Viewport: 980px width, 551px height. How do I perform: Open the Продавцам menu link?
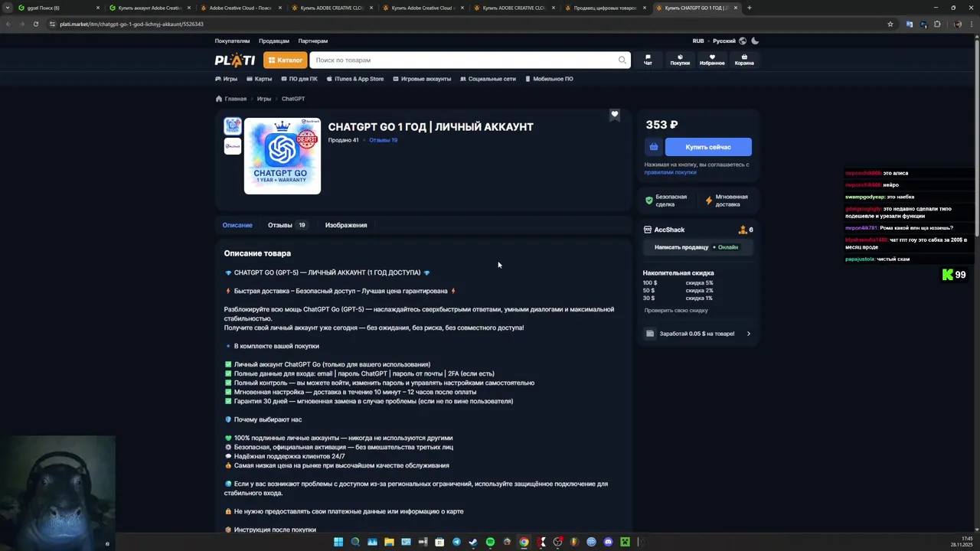(x=274, y=41)
